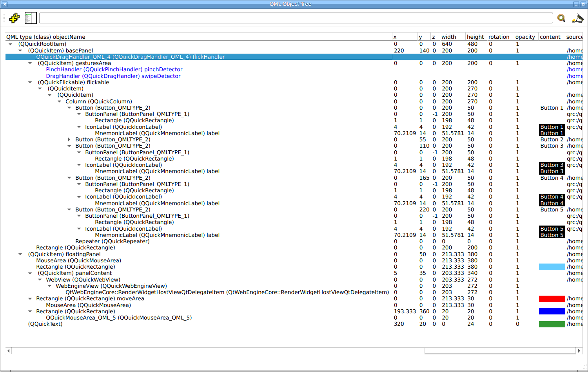The height and width of the screenshot is (372, 588).
Task: Click the magnifying glass search icon
Action: [561, 18]
